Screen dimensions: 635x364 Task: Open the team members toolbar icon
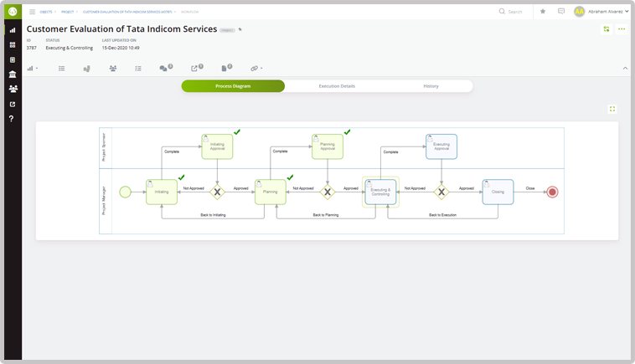pyautogui.click(x=113, y=69)
